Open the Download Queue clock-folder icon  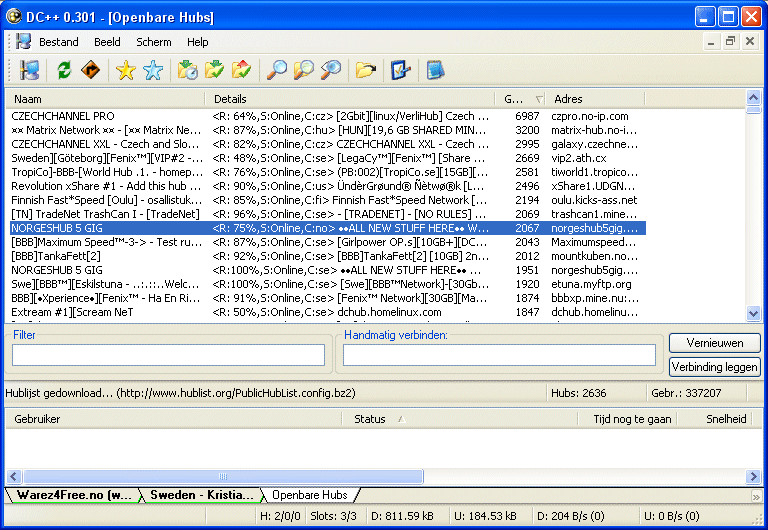tap(188, 71)
